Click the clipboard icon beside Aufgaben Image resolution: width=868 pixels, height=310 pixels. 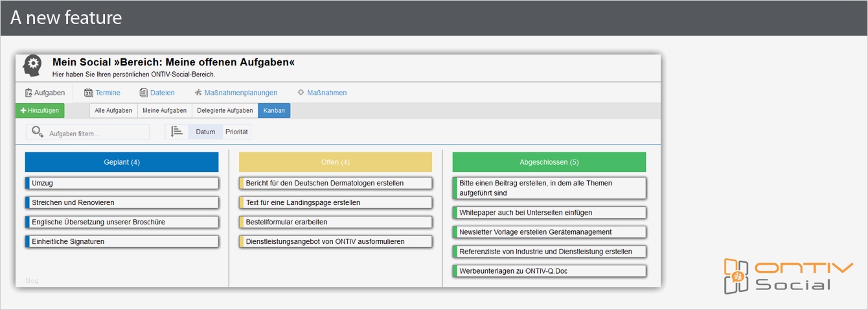click(x=29, y=93)
